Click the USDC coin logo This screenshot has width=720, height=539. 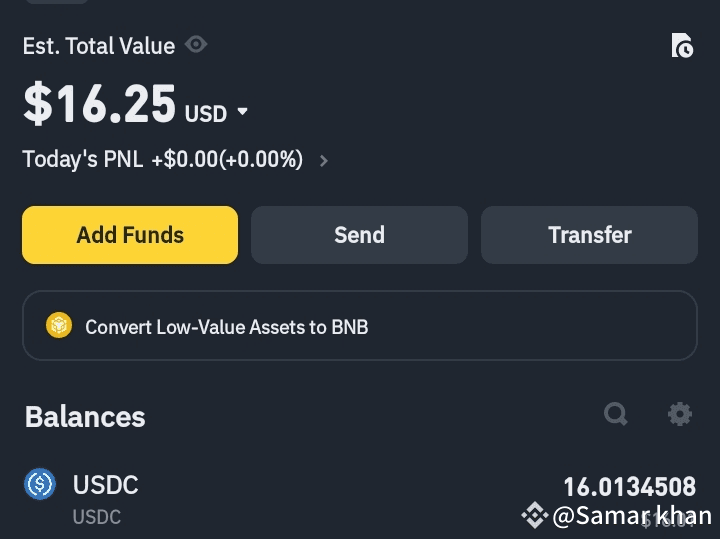coord(40,485)
